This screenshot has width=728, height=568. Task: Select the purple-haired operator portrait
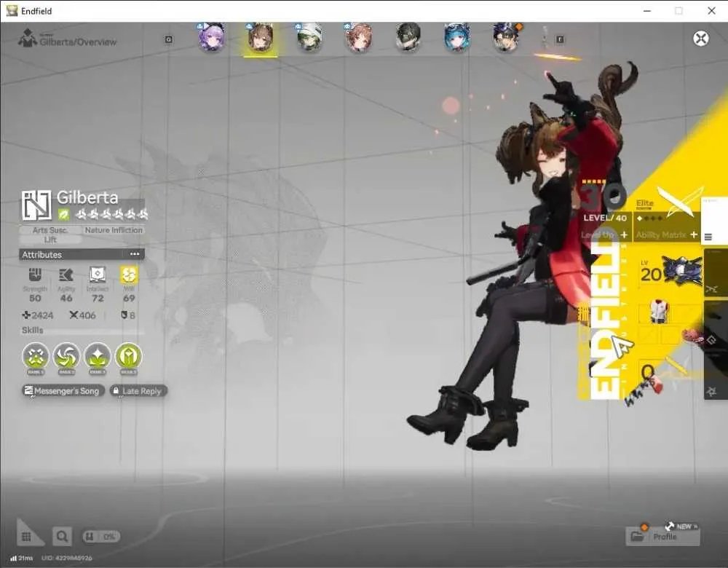coord(212,36)
